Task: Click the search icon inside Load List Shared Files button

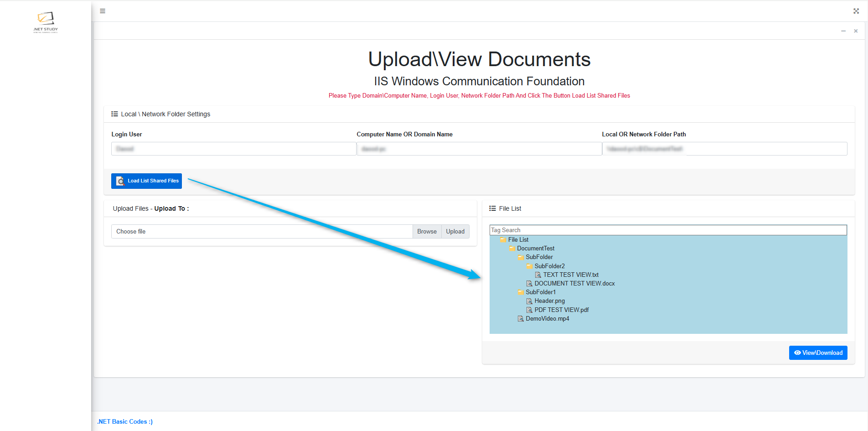Action: [120, 181]
